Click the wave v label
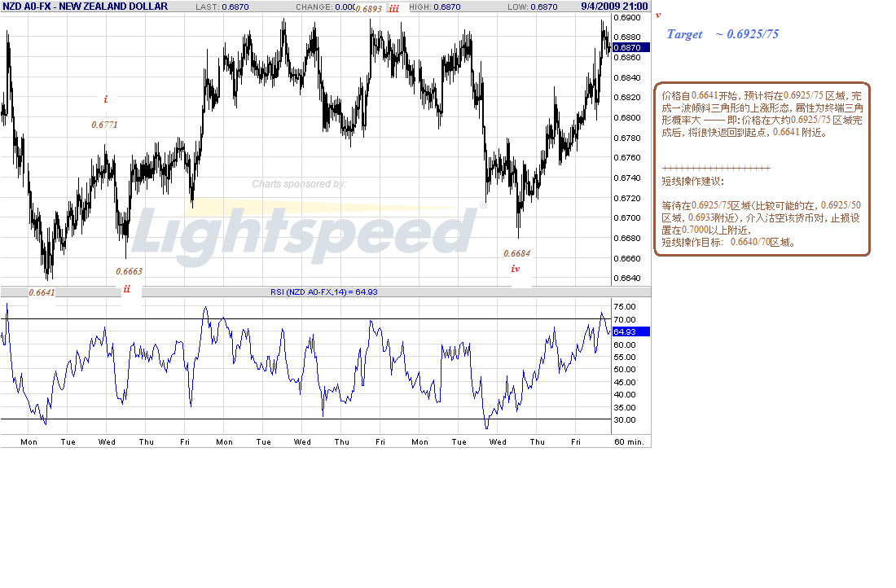896x588 pixels. [657, 15]
